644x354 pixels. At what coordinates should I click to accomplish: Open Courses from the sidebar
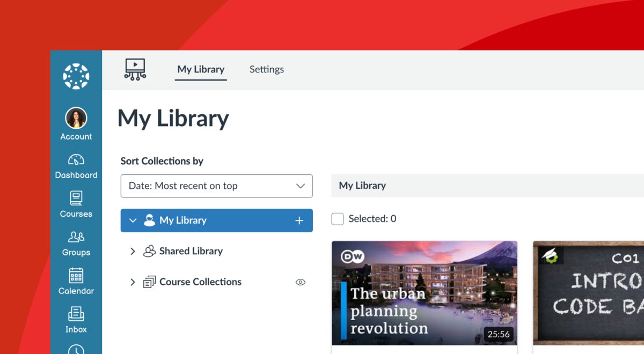(76, 205)
